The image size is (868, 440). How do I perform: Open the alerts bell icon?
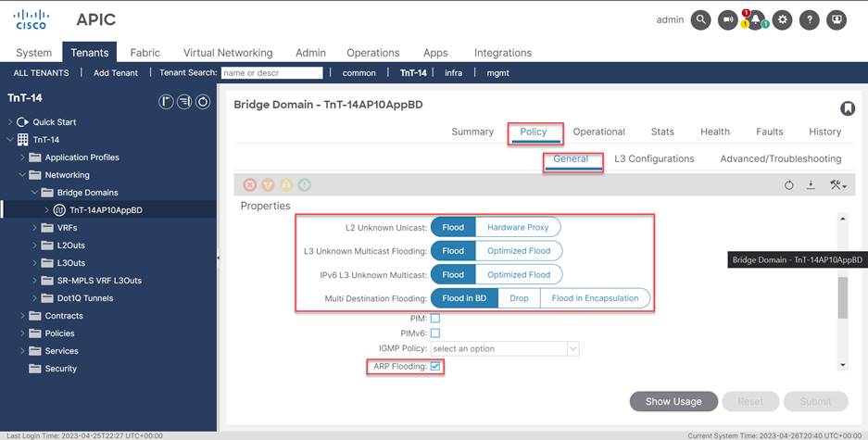click(755, 20)
